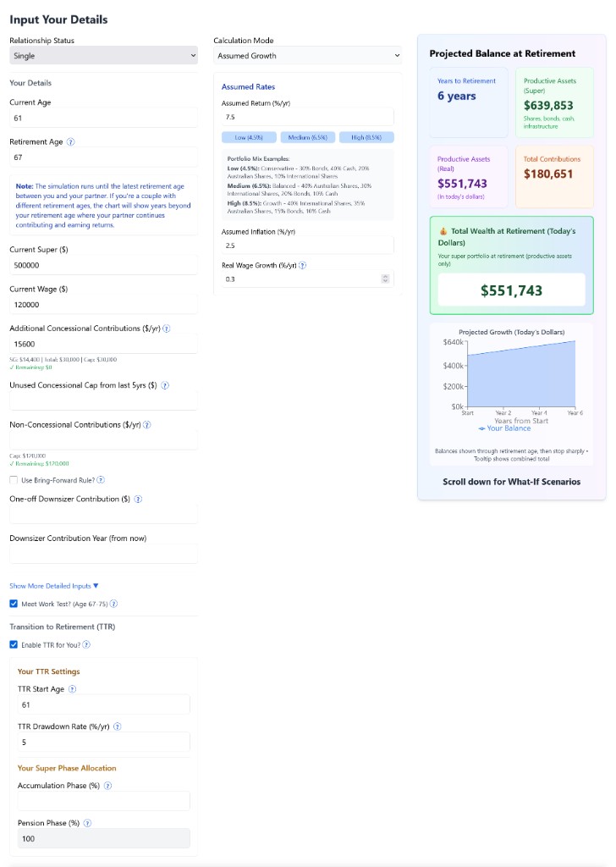616x867 pixels.
Task: Show help for Pension Phase
Action: tap(87, 823)
